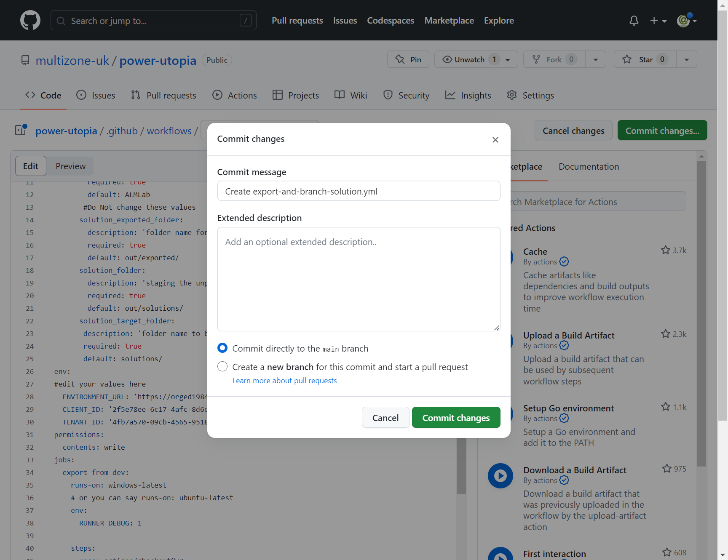Viewport: 728px width, 560px height.
Task: Expand the Fork options dropdown
Action: pyautogui.click(x=596, y=59)
